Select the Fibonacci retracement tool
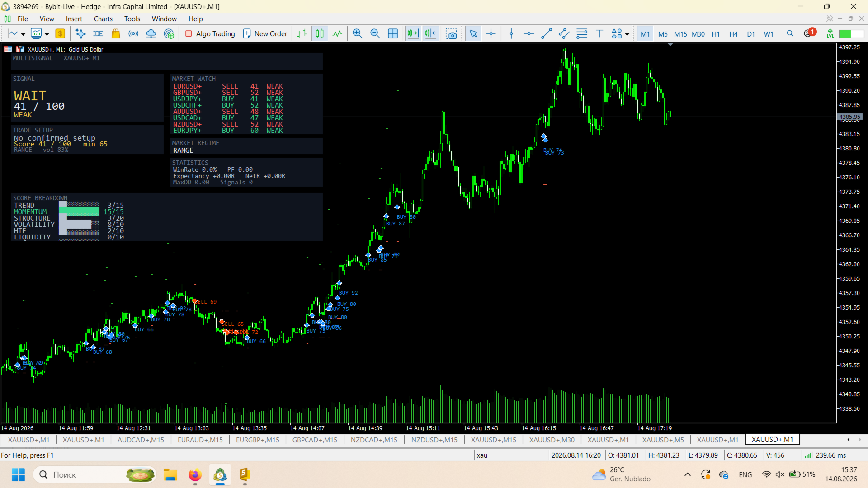 [582, 33]
